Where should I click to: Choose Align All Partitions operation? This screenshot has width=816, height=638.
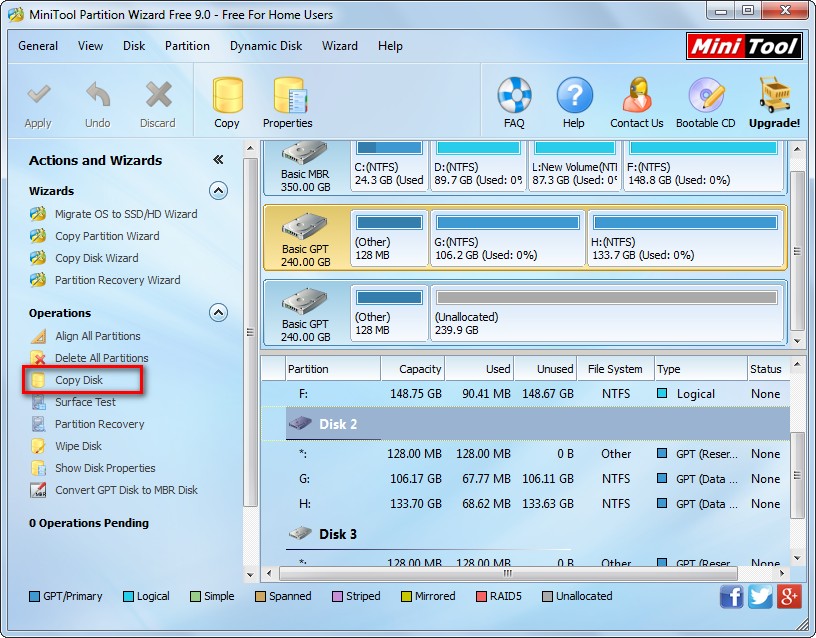coord(98,336)
